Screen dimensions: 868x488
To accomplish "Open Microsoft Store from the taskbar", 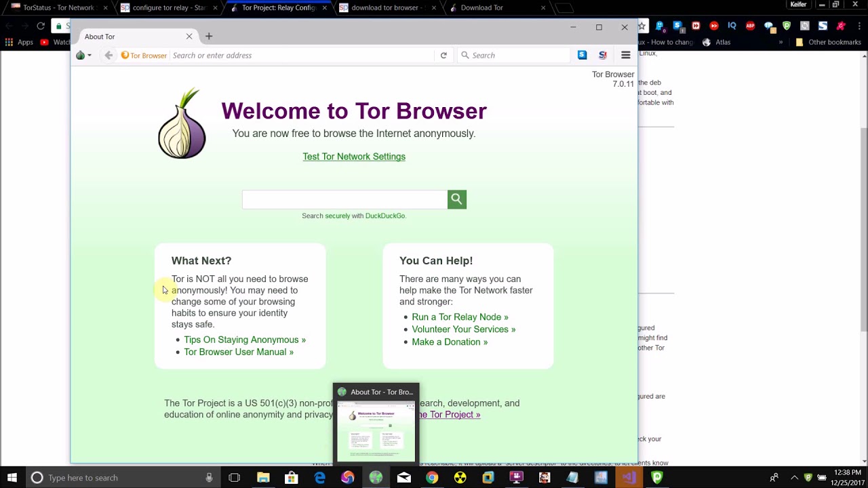I will click(x=292, y=478).
